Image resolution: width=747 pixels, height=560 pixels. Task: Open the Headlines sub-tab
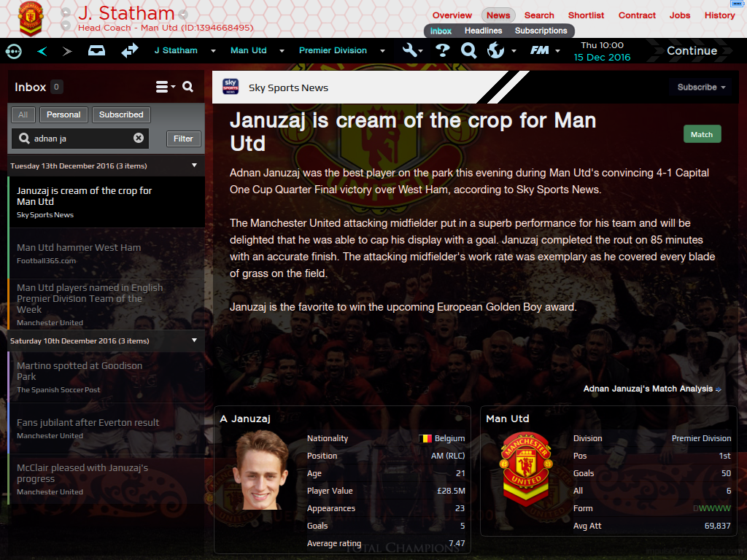point(483,31)
